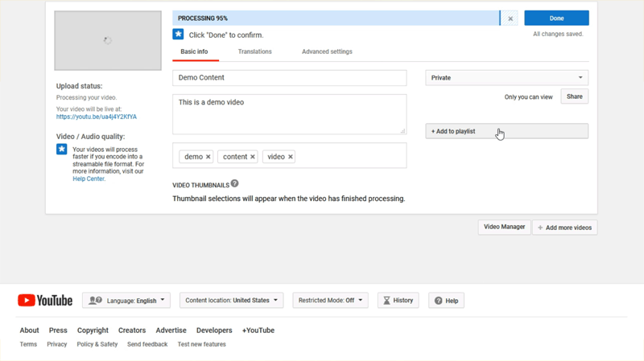Expand the Language: English dropdown
This screenshot has width=644, height=361.
tap(126, 301)
